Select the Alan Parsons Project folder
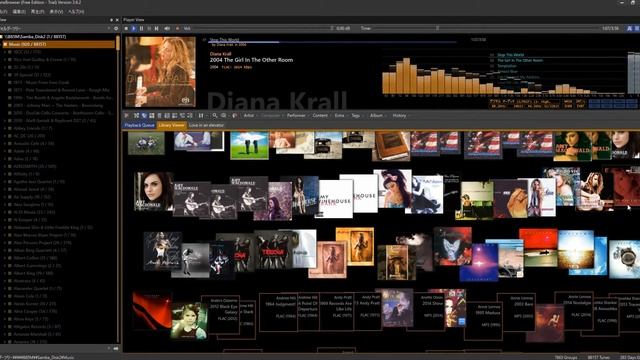 click(x=42, y=243)
